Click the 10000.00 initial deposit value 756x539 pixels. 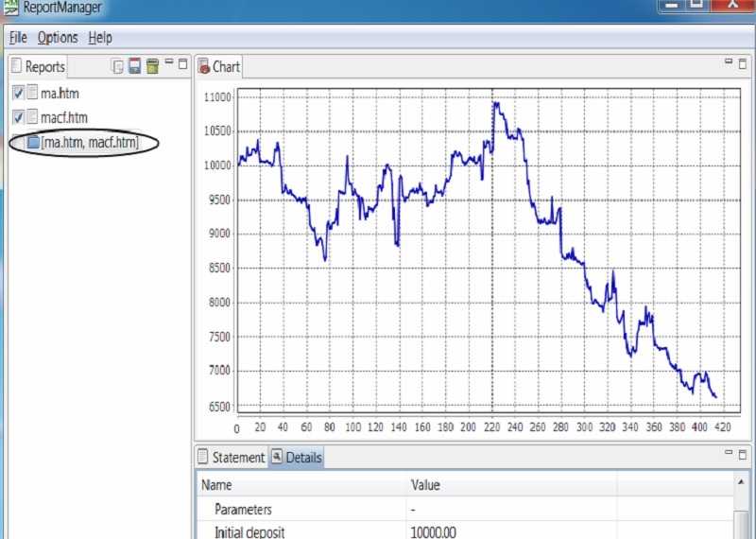point(433,532)
